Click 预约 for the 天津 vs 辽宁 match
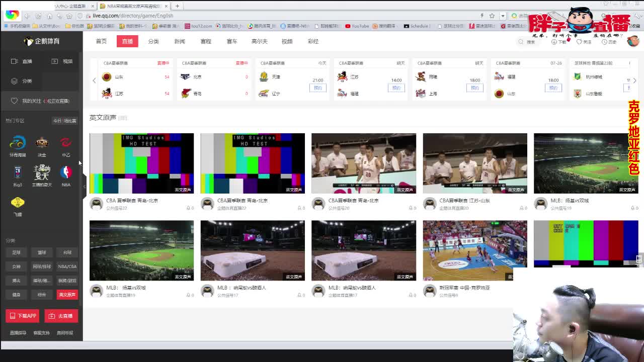Screen dimensions: 644x362 pyautogui.click(x=317, y=88)
